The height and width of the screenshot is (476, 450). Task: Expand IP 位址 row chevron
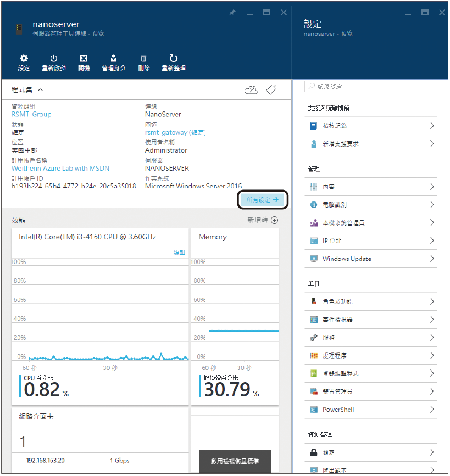click(x=432, y=240)
